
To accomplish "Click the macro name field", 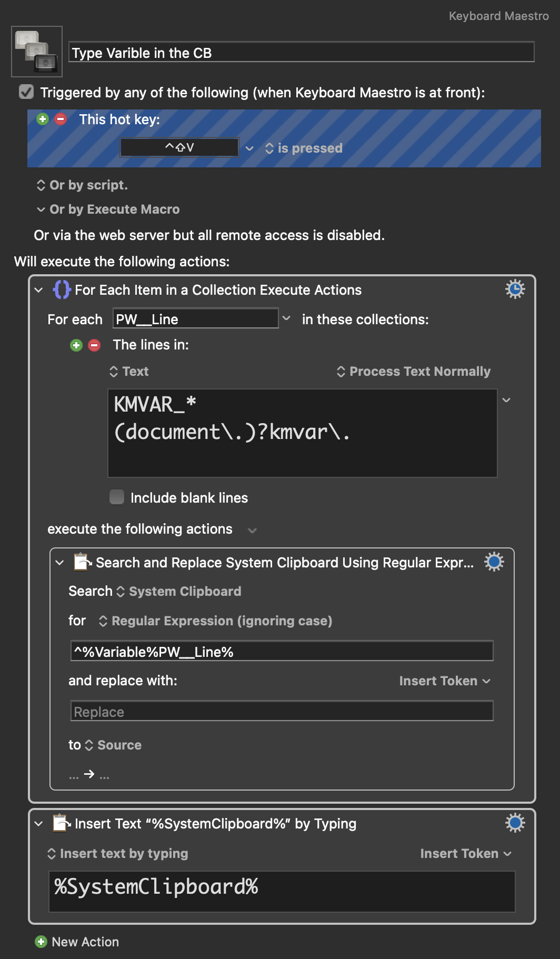I will click(x=302, y=53).
